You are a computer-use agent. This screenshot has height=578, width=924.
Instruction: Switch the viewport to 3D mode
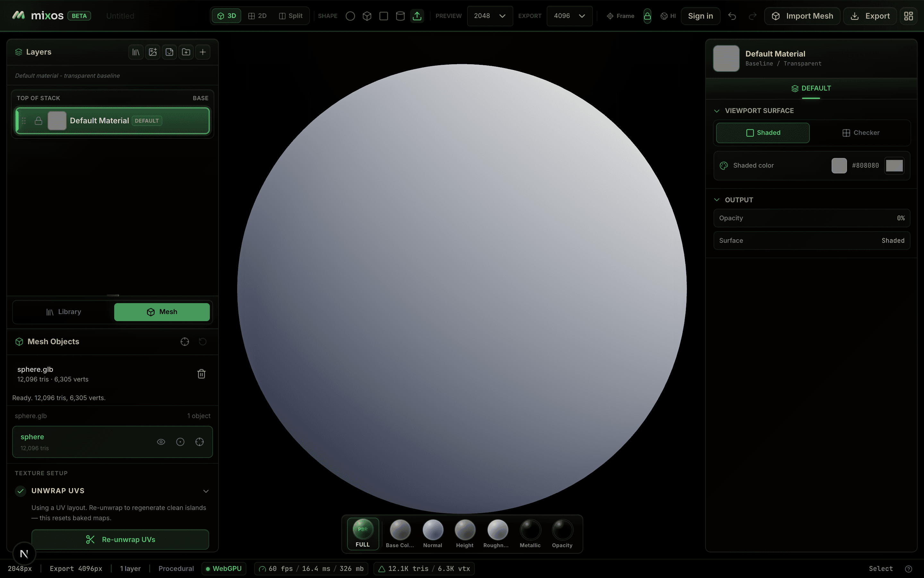pos(227,16)
